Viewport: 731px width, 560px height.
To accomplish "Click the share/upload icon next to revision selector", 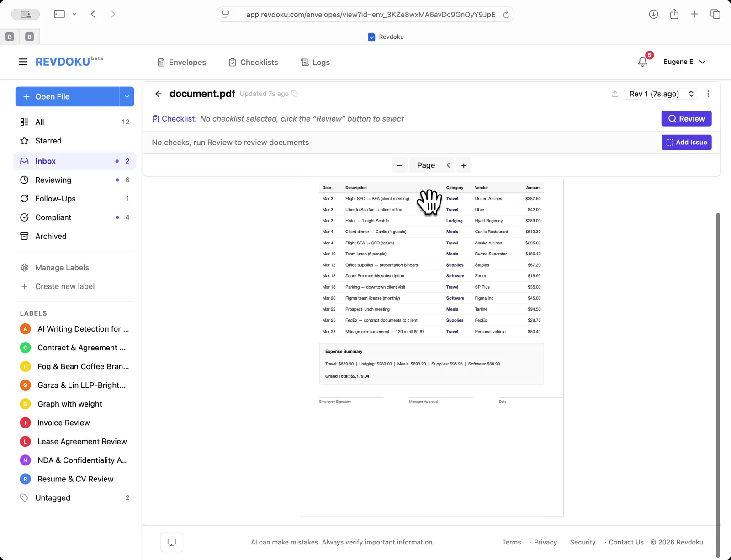I will click(614, 94).
